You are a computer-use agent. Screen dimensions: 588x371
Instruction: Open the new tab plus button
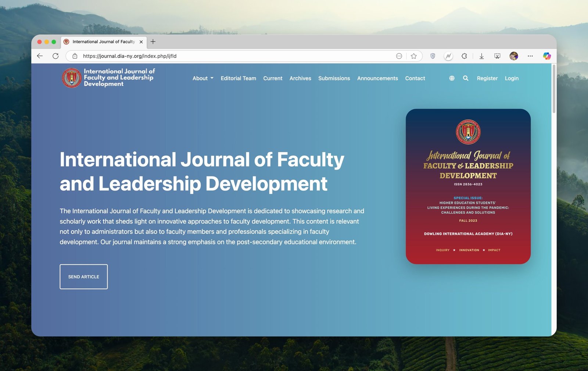coord(153,42)
